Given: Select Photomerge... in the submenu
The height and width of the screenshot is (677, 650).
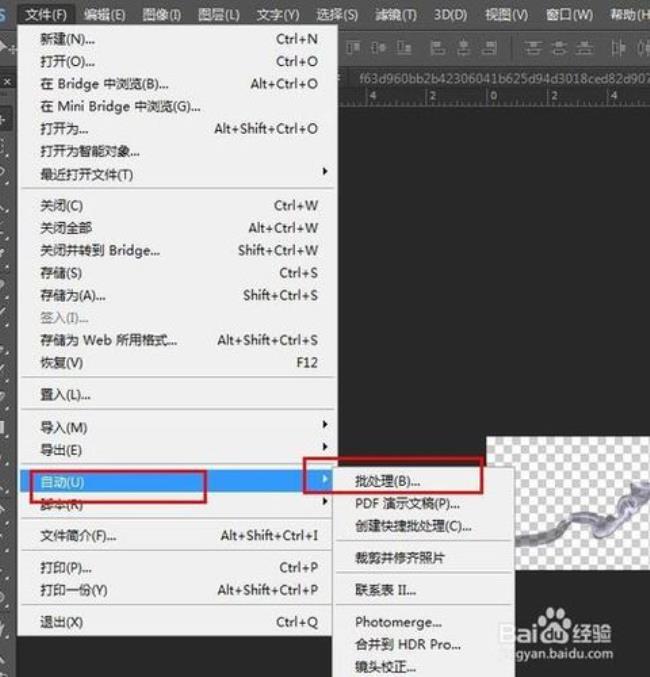Looking at the screenshot, I should (x=424, y=622).
